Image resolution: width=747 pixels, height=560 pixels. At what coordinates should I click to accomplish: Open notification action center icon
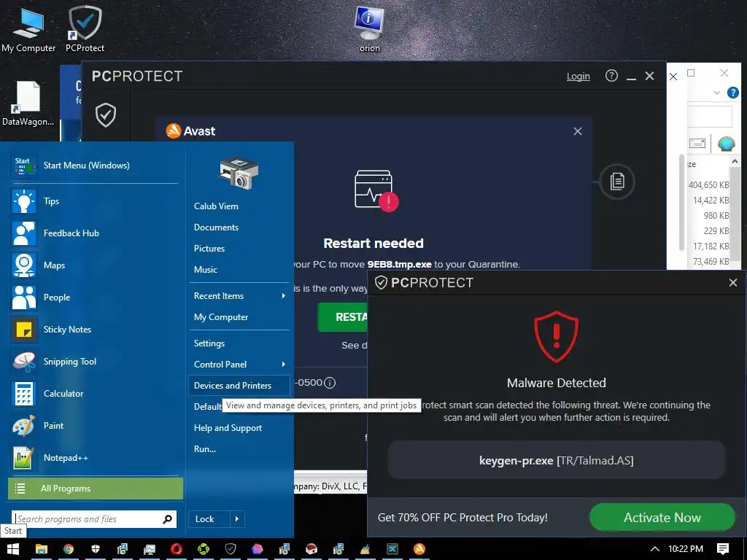point(723,549)
